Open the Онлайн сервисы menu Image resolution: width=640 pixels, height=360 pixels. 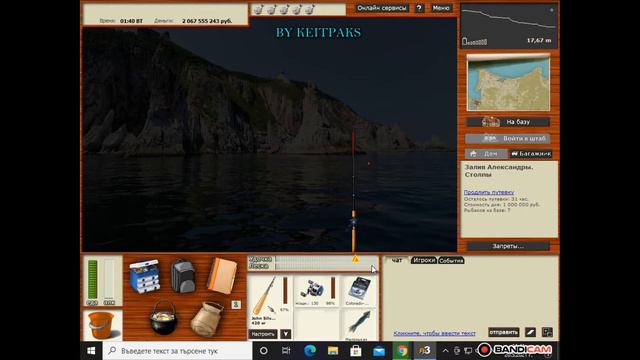(x=382, y=8)
